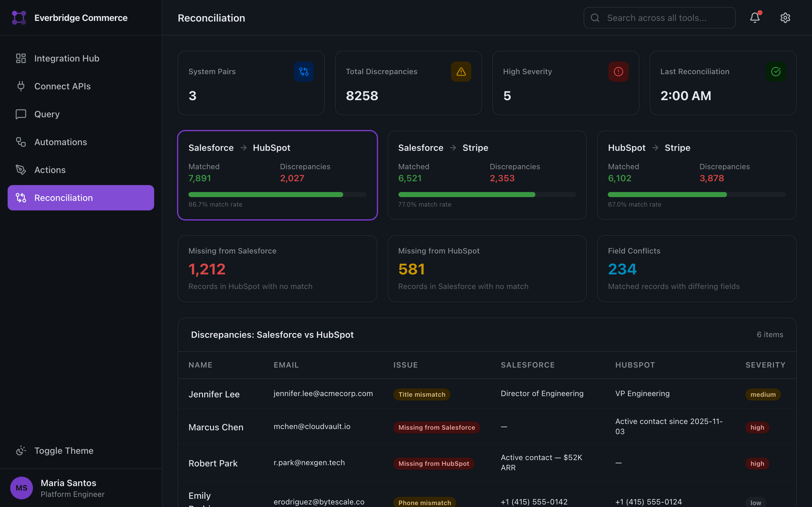Open the Actions section

point(50,170)
